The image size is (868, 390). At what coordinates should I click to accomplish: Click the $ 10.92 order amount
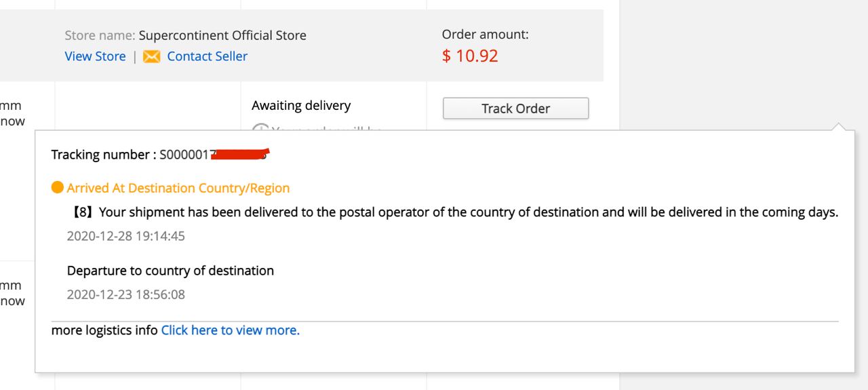coord(470,56)
